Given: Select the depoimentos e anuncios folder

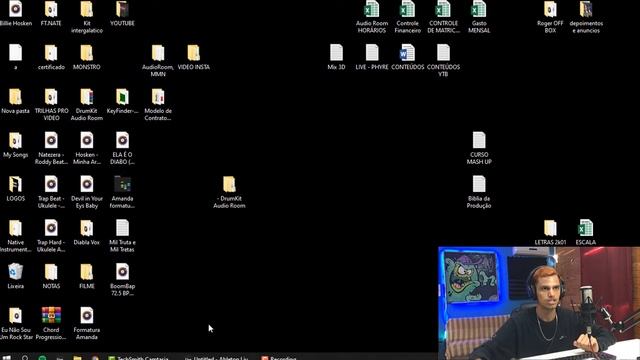Looking at the screenshot, I should [x=586, y=9].
